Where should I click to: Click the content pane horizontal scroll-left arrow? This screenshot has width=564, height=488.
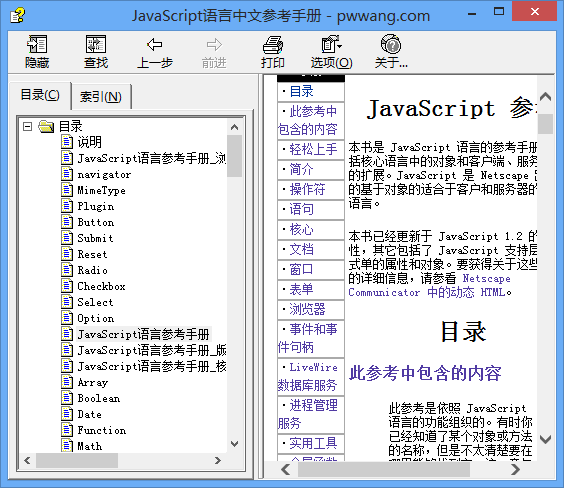(286, 469)
